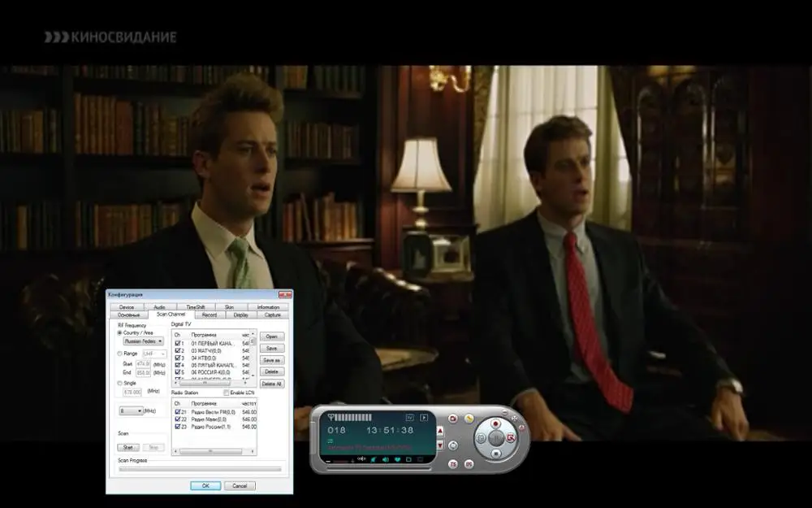Switch to previous channel with down arrow
The width and height of the screenshot is (812, 508).
pos(439,445)
